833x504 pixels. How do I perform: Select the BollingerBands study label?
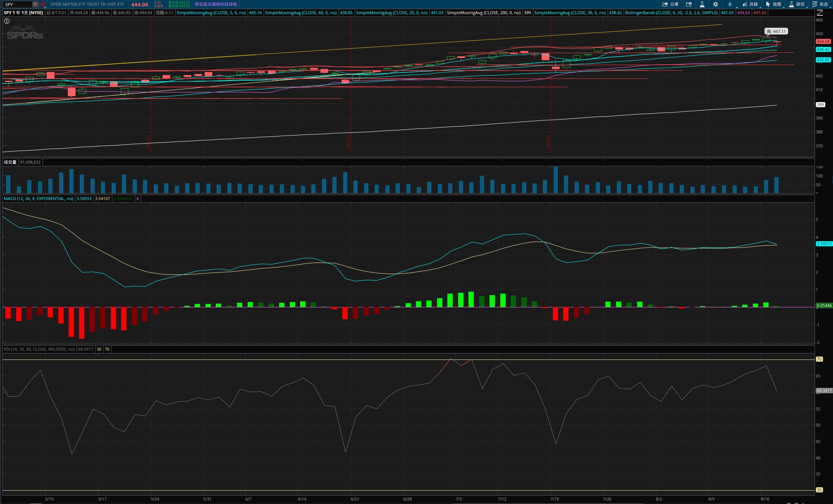coord(671,13)
